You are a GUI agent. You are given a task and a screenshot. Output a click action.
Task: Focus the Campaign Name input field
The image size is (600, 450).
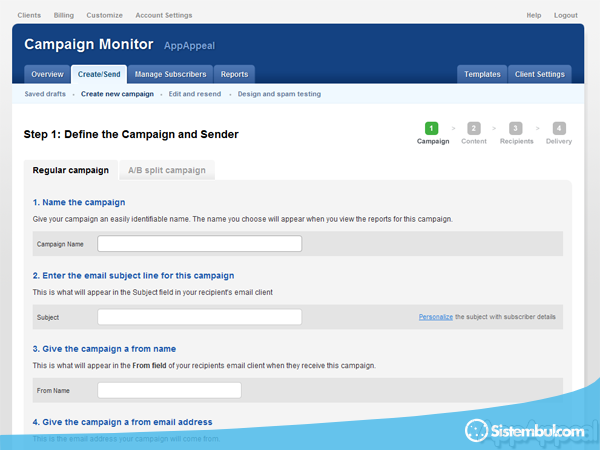click(199, 244)
